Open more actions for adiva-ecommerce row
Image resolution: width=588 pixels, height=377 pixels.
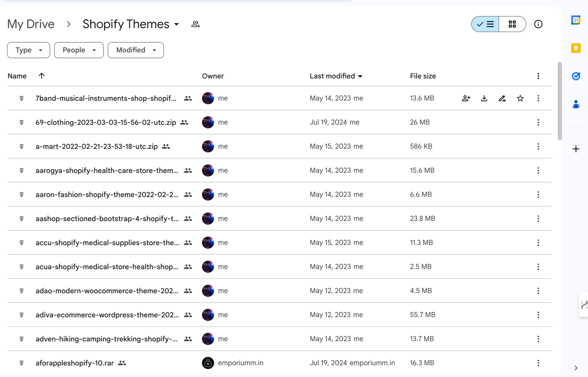click(x=538, y=315)
